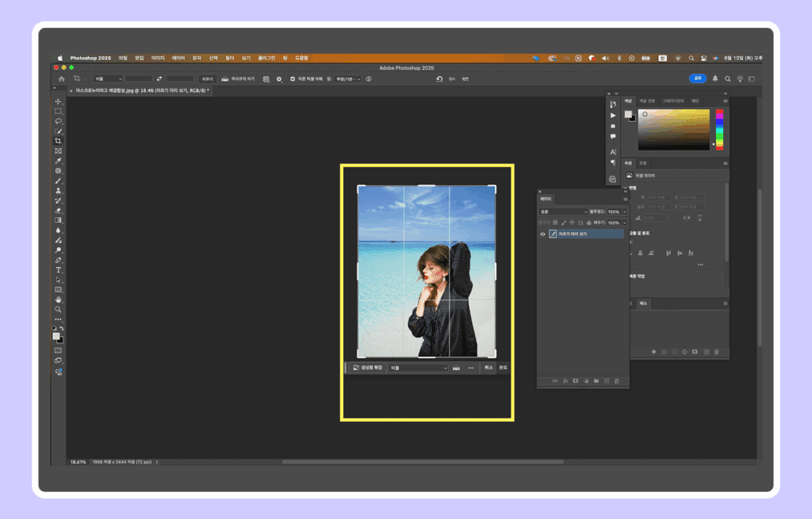Select the Type tool
Viewport: 812px width, 519px height.
58,270
